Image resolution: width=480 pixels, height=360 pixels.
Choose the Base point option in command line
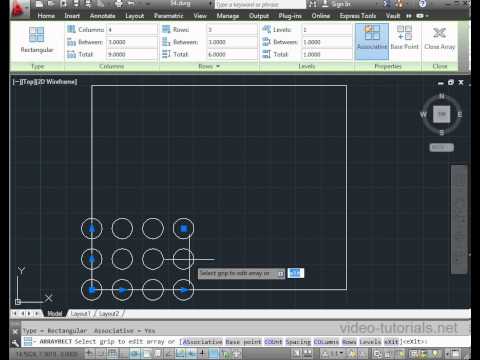(243, 342)
